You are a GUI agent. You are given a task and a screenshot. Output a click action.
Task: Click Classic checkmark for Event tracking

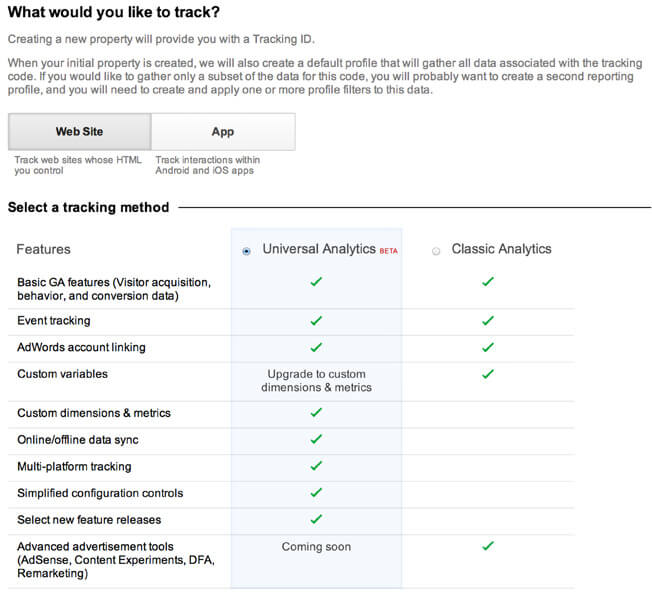click(488, 321)
